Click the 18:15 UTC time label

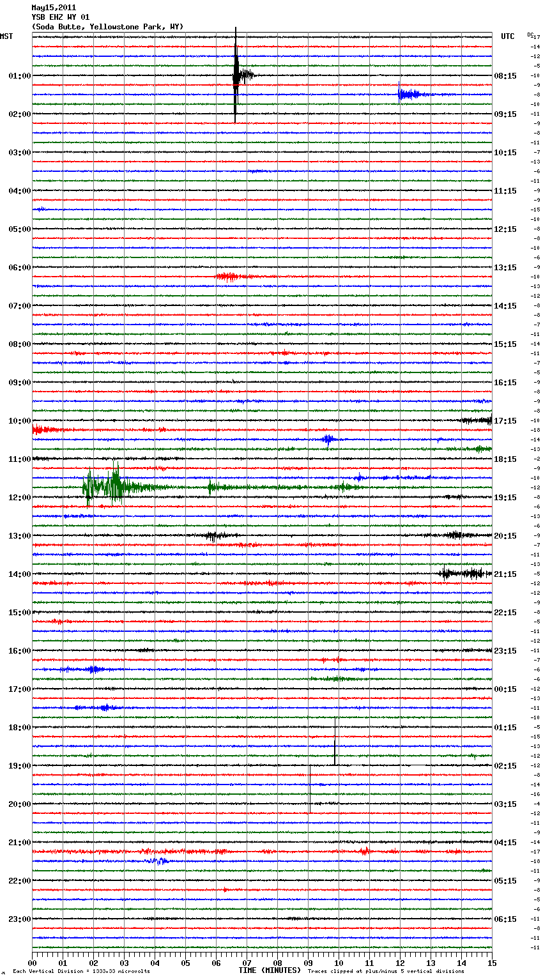505,459
